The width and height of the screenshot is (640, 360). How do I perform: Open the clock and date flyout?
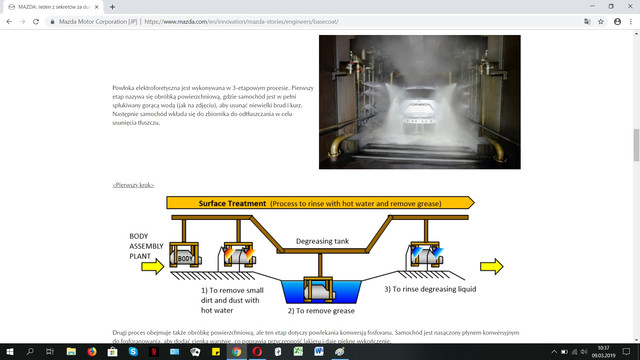[603, 352]
